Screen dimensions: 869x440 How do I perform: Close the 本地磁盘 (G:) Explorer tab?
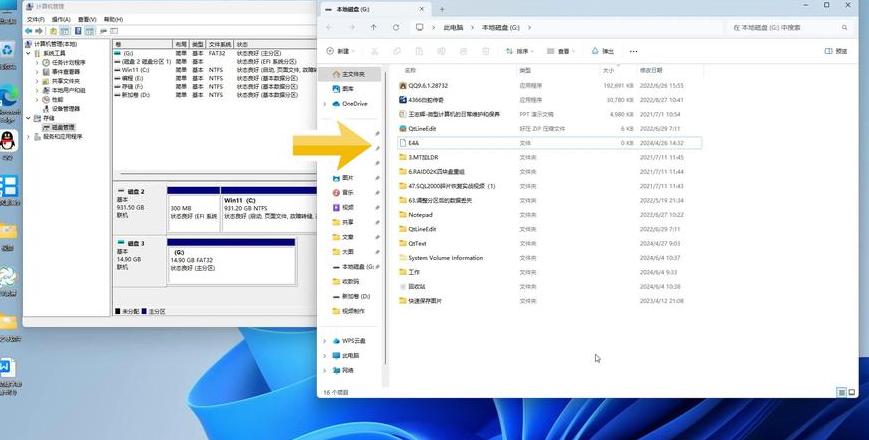pos(422,9)
